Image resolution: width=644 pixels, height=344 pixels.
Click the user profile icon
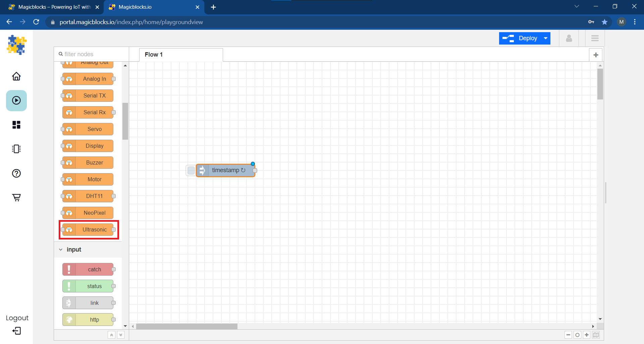pyautogui.click(x=569, y=38)
